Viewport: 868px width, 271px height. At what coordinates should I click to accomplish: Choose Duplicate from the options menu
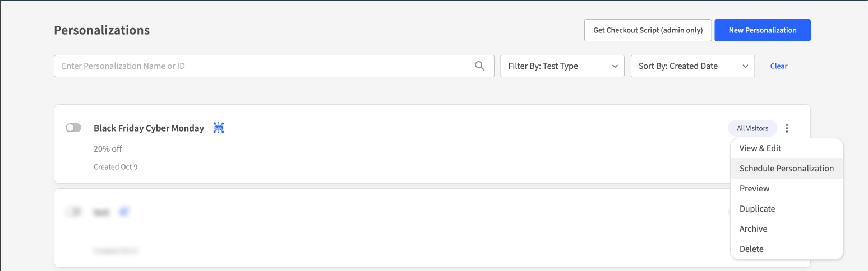click(x=757, y=209)
